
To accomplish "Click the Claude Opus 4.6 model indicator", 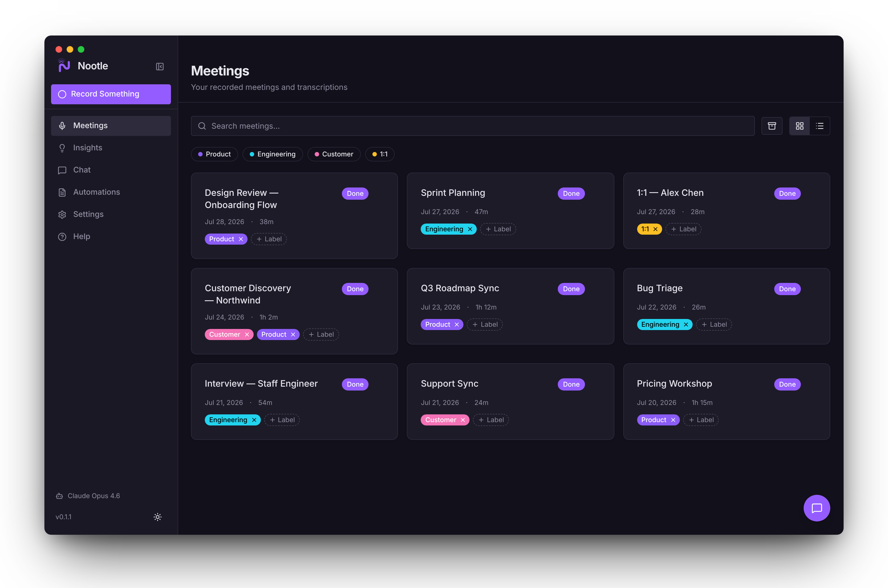I will coord(88,496).
